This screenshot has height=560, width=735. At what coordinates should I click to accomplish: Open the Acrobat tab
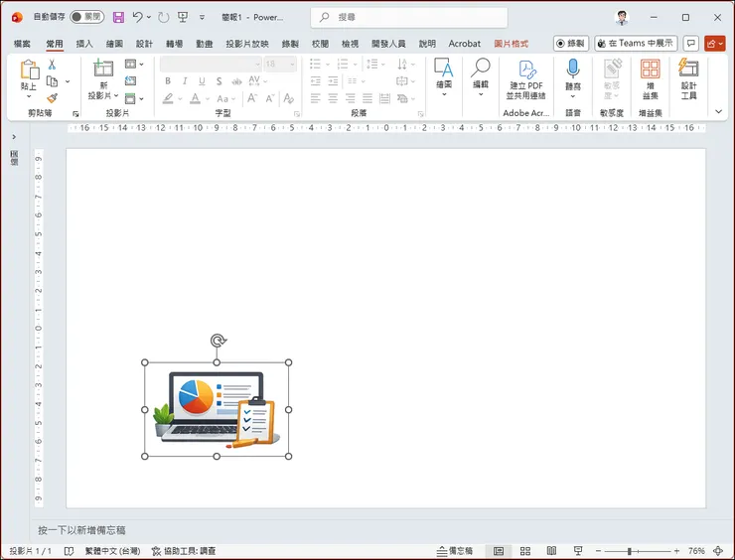(x=465, y=44)
